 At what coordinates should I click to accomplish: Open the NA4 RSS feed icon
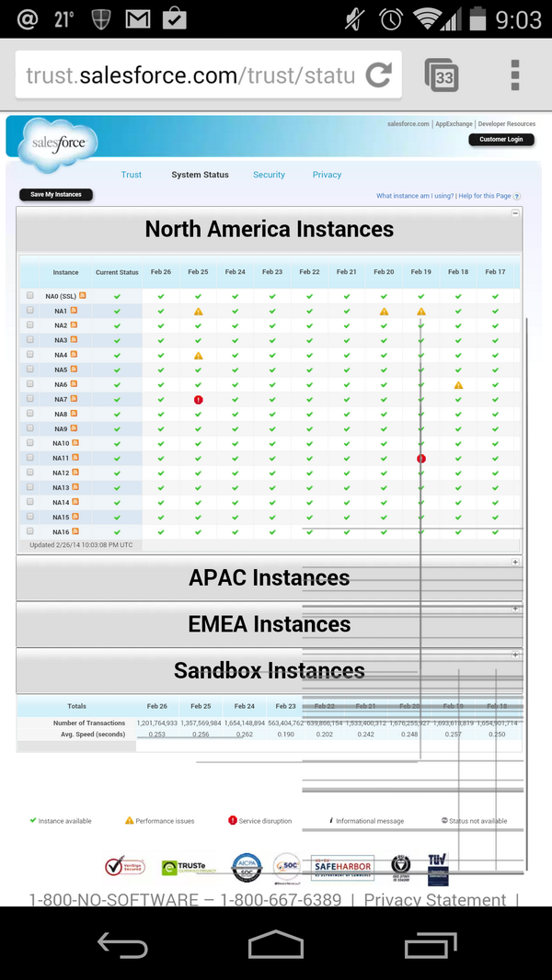click(x=74, y=354)
